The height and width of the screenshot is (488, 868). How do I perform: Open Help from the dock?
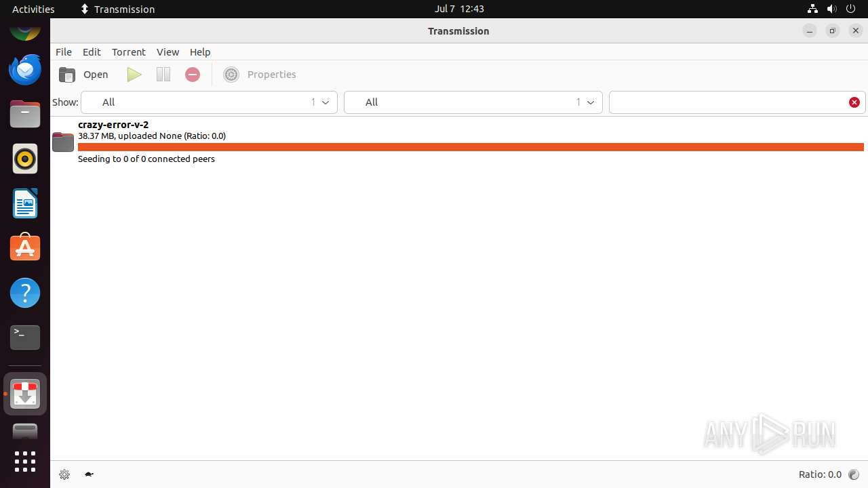tap(25, 293)
